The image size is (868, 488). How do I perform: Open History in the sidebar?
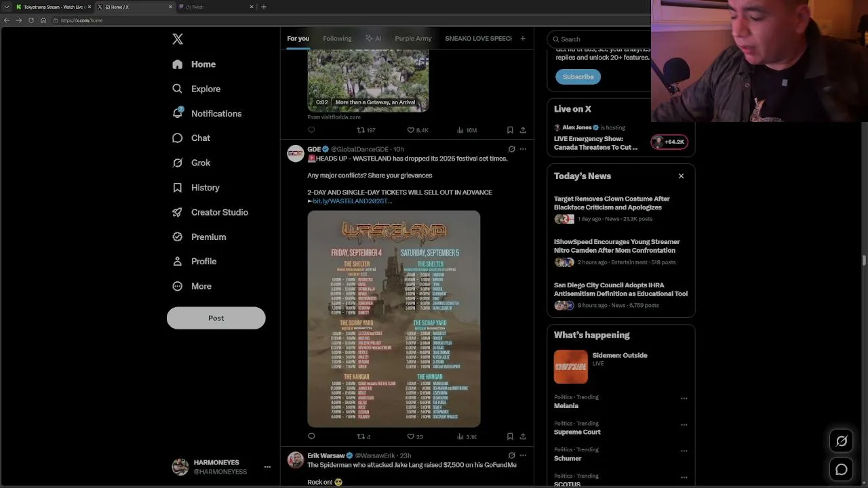tap(195, 188)
